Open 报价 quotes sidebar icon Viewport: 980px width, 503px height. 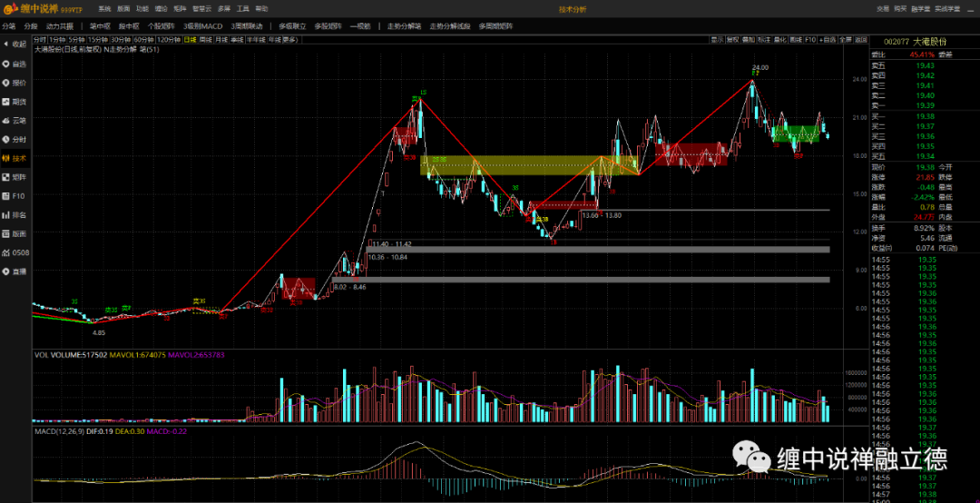click(x=15, y=83)
